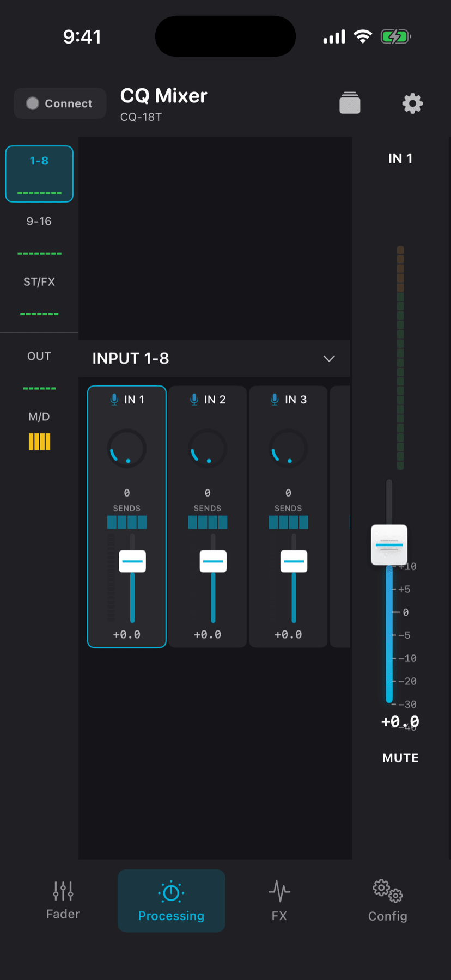Click the IN 1 channel fader handle
The image size is (451, 980).
tap(132, 561)
